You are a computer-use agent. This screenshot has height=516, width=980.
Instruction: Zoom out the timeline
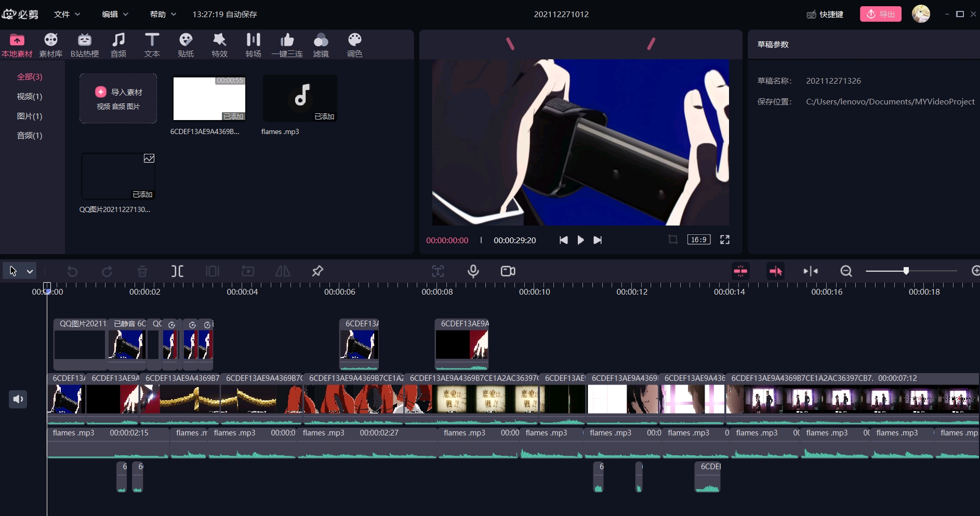coord(846,271)
